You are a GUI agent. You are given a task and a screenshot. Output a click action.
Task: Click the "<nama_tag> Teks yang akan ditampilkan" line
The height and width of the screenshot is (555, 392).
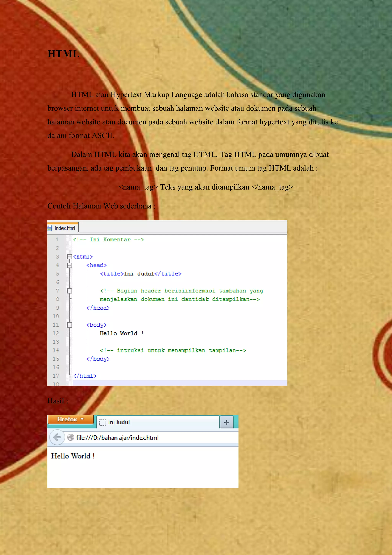coord(206,187)
